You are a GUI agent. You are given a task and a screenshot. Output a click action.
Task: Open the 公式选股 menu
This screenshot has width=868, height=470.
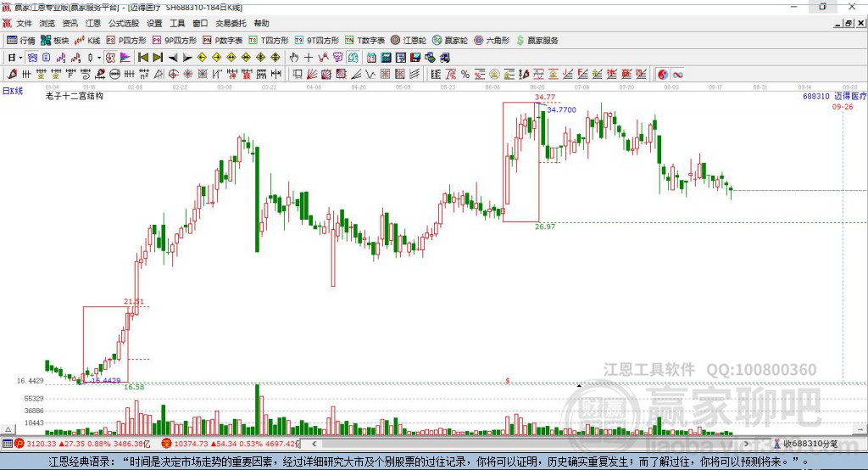point(124,23)
